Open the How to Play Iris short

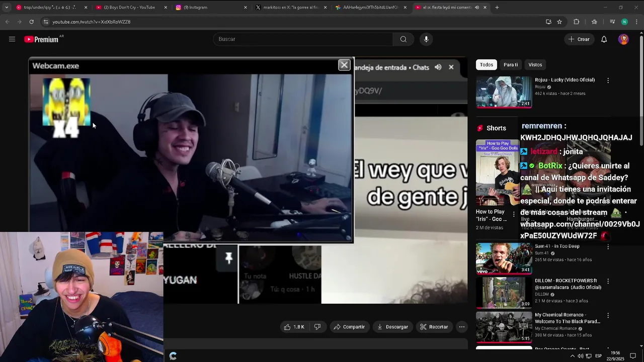tap(497, 172)
